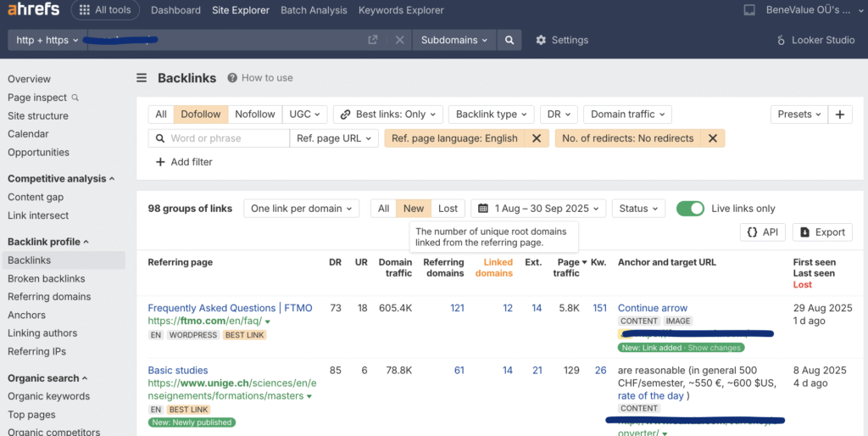Clear the URL with the X icon
868x436 pixels.
[400, 40]
